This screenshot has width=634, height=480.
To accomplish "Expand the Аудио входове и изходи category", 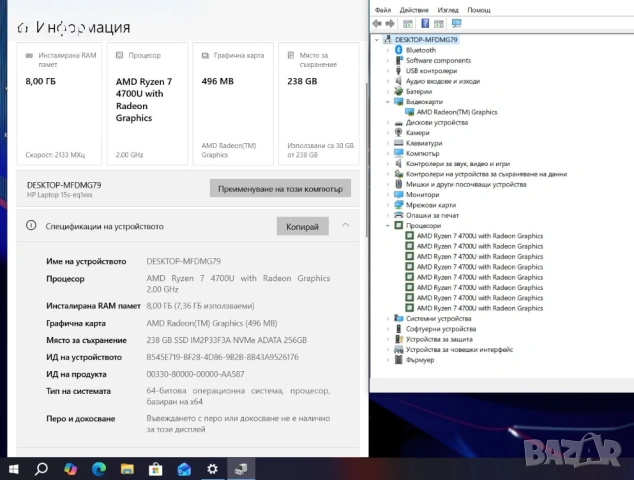I will 388,81.
